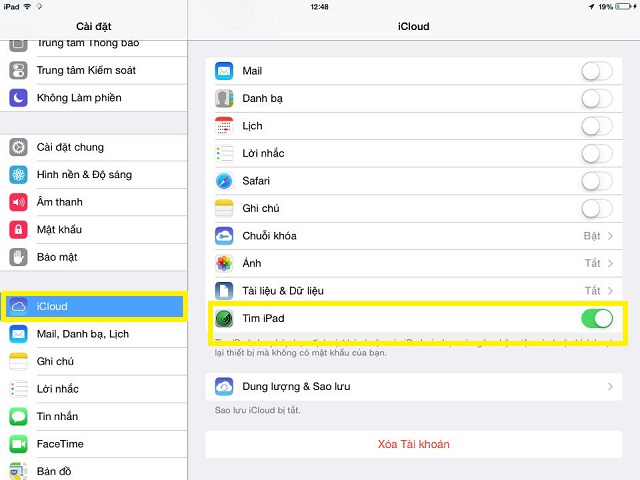Tap the Hình nền & Độ sáng icon
Screen dimensions: 640x480
pyautogui.click(x=18, y=175)
